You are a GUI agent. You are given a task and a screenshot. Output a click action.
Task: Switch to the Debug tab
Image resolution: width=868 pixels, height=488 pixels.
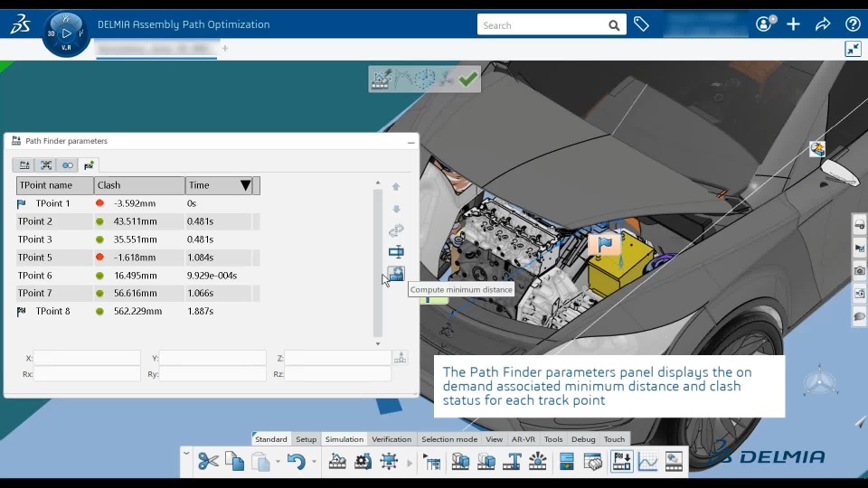tap(583, 439)
